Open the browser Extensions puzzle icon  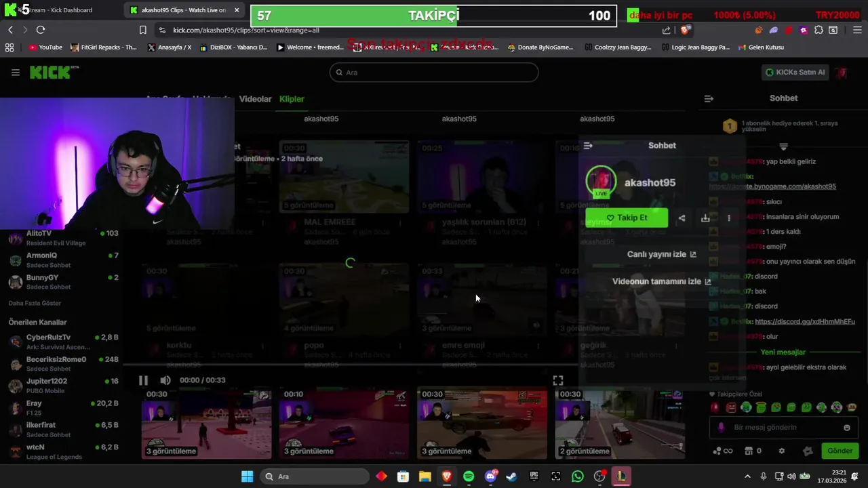[818, 30]
